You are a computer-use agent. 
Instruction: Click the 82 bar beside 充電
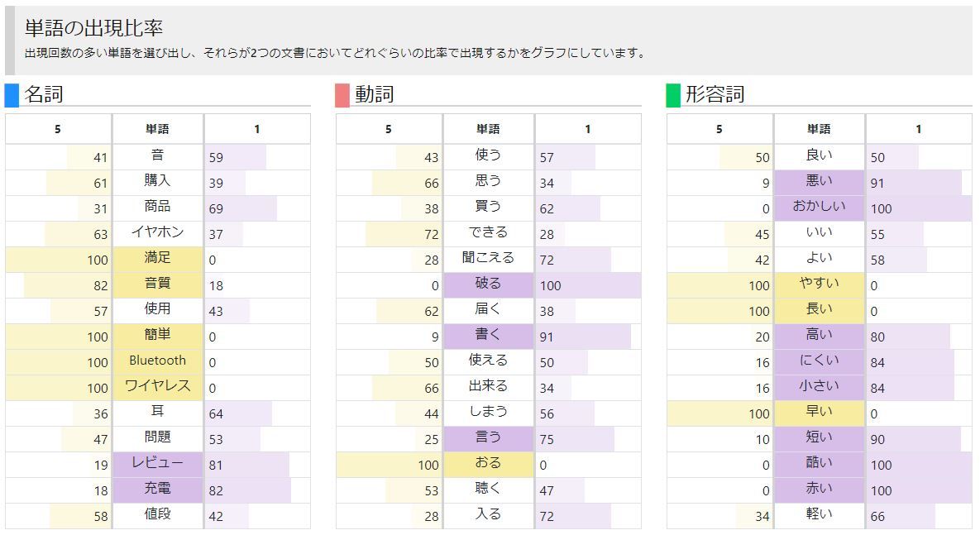click(x=248, y=490)
